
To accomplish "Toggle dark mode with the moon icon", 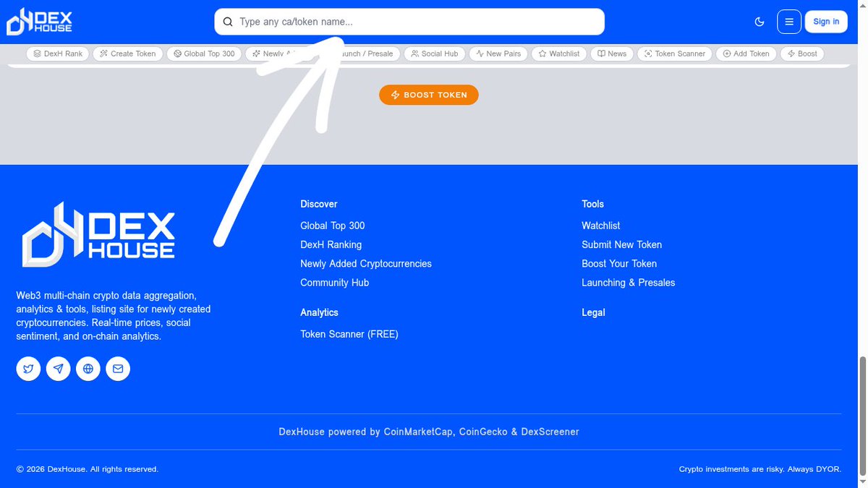I will [759, 22].
